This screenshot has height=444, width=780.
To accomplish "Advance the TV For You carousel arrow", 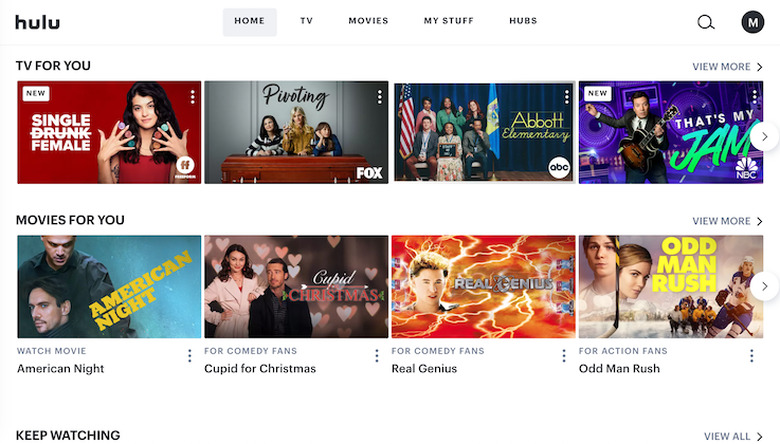I will click(765, 136).
